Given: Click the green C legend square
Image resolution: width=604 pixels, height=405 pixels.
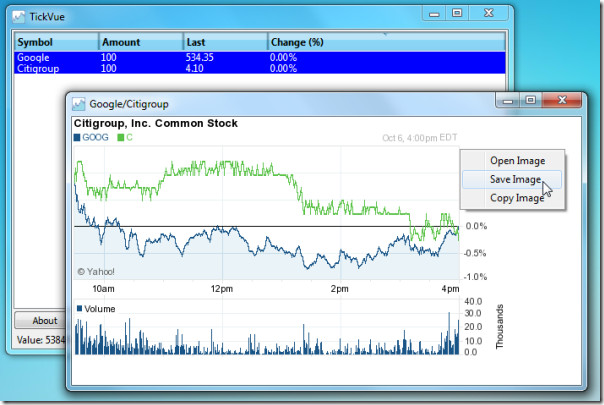Looking at the screenshot, I should tap(121, 137).
